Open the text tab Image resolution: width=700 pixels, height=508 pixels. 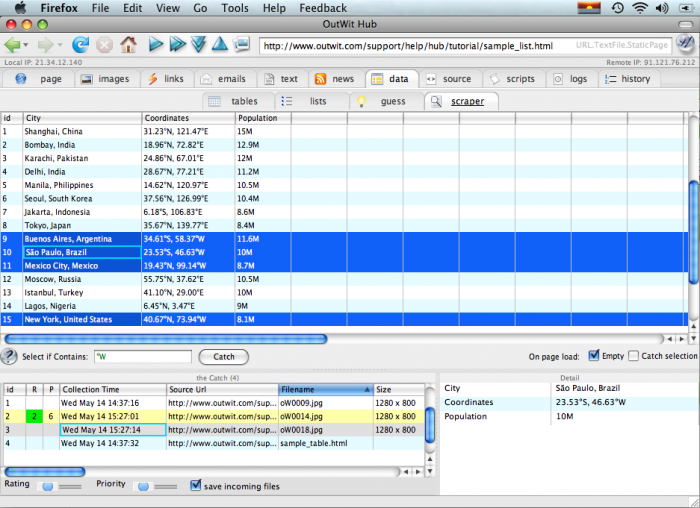click(282, 79)
